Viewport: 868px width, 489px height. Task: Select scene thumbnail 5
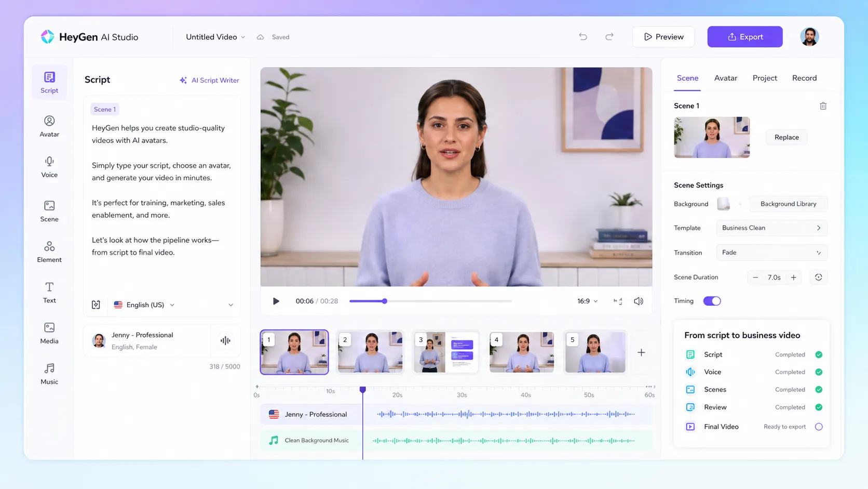click(595, 352)
